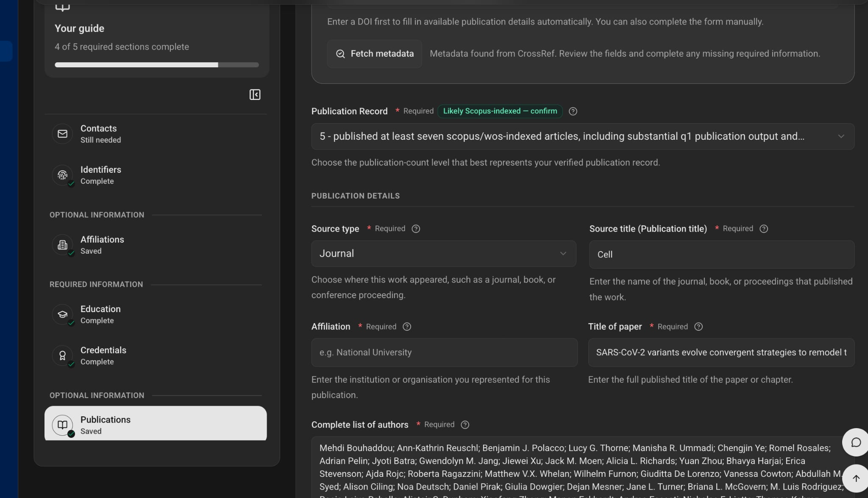Click '4 of 5 required sections complete'
868x498 pixels.
(x=122, y=47)
